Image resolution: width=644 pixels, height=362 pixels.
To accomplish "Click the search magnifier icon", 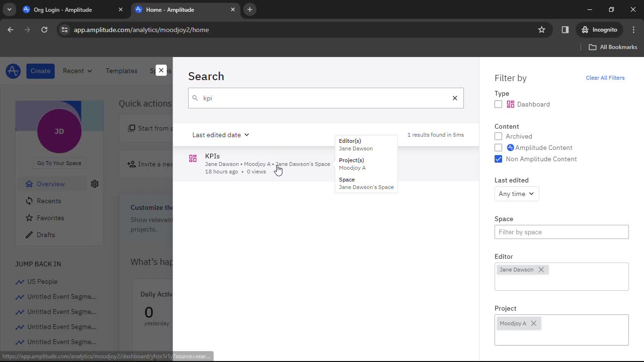I will [195, 98].
